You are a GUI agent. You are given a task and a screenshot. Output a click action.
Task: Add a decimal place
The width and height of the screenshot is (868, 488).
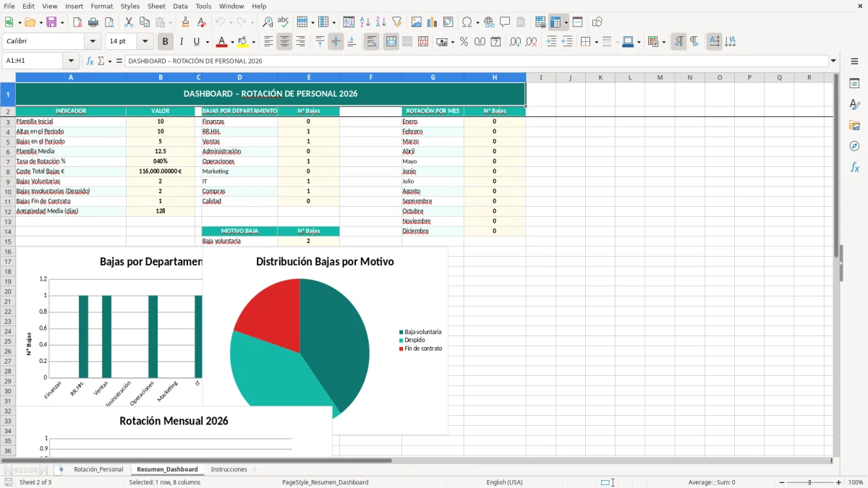(x=515, y=42)
